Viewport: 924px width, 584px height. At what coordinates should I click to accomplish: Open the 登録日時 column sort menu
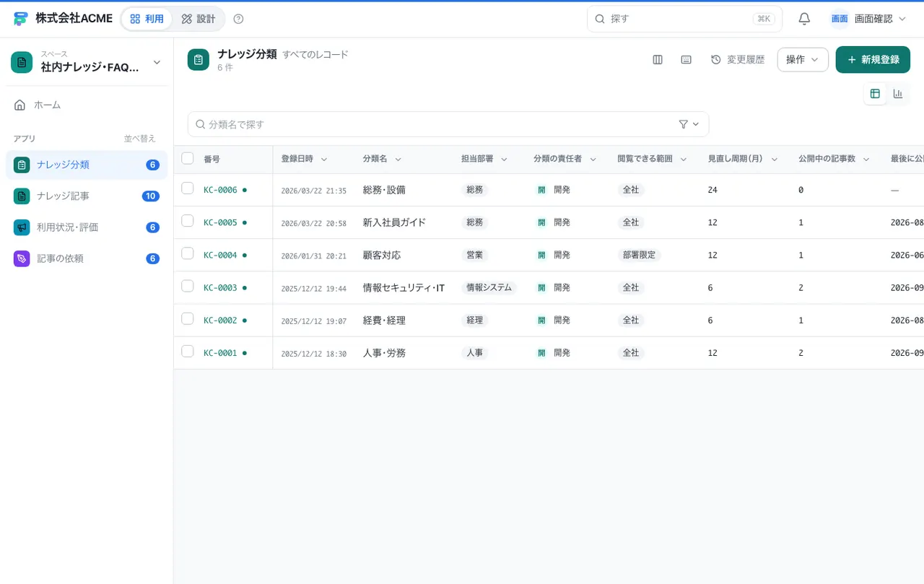tap(324, 159)
